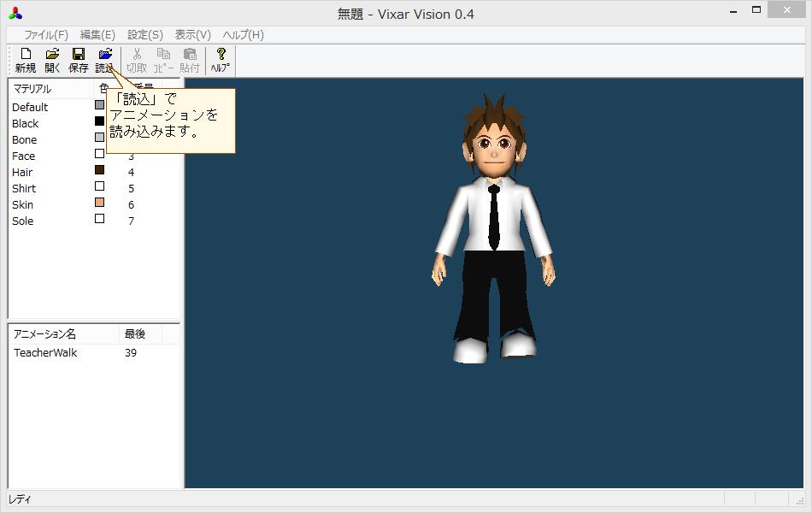Image resolution: width=812 pixels, height=513 pixels.
Task: Select the Black material in the list
Action: [x=25, y=123]
